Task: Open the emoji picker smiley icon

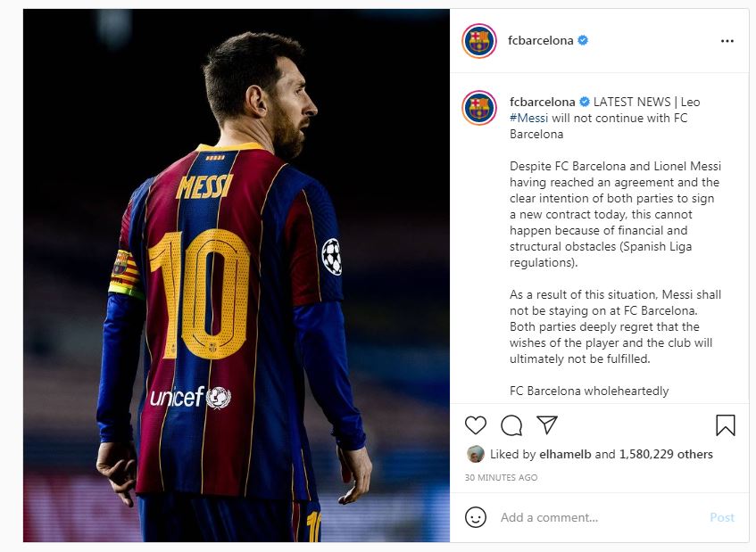Action: (477, 517)
